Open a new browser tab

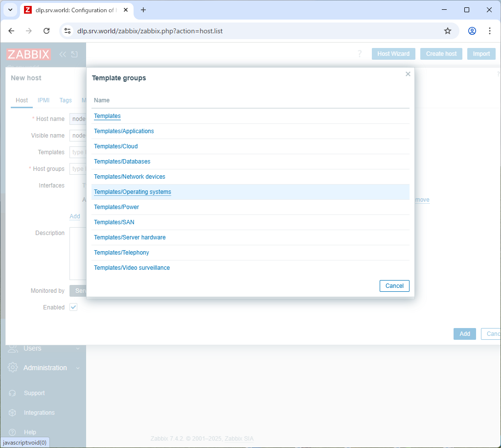(x=143, y=10)
